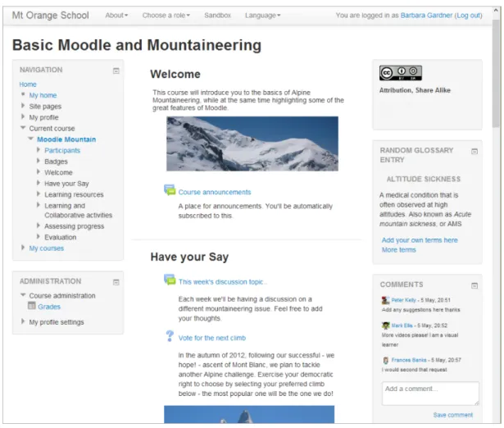504x428 pixels.
Task: Expand the Site pages tree node
Action: tap(23, 106)
